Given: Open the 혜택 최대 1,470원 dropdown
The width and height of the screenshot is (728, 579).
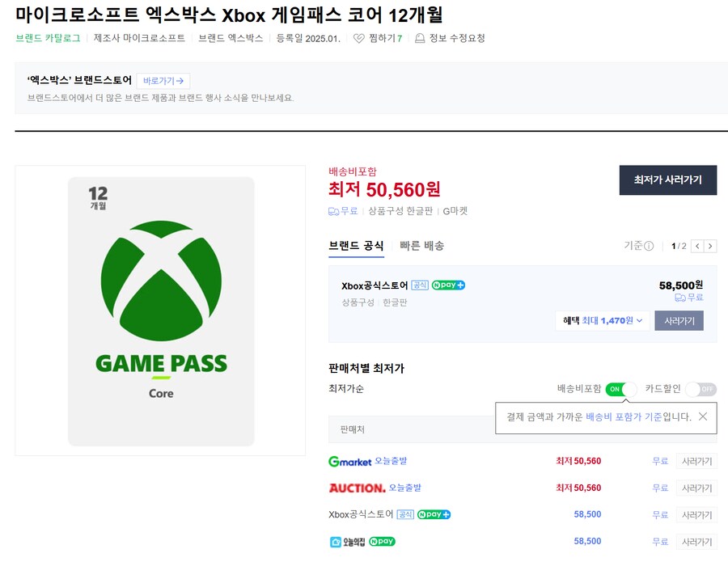Looking at the screenshot, I should click(x=602, y=320).
